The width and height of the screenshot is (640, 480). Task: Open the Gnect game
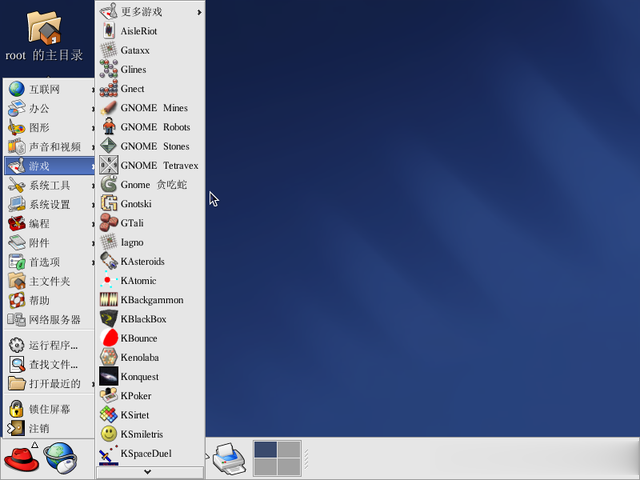(x=150, y=89)
